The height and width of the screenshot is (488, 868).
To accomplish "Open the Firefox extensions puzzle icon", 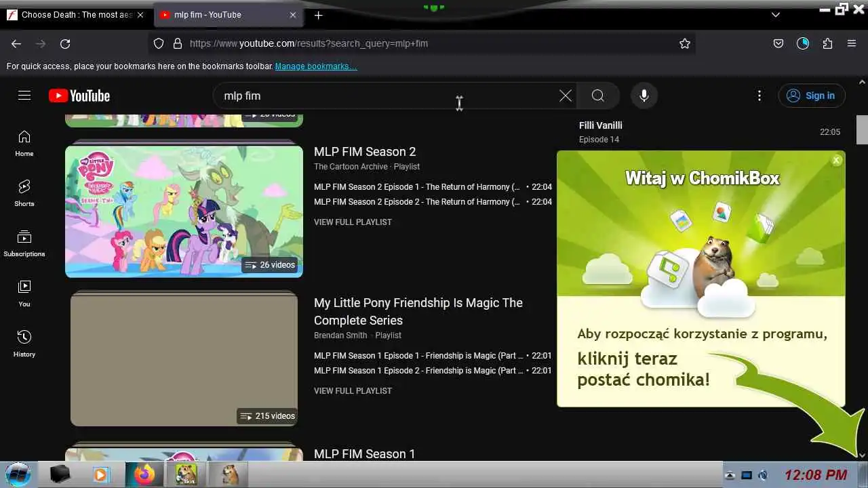I will point(827,43).
